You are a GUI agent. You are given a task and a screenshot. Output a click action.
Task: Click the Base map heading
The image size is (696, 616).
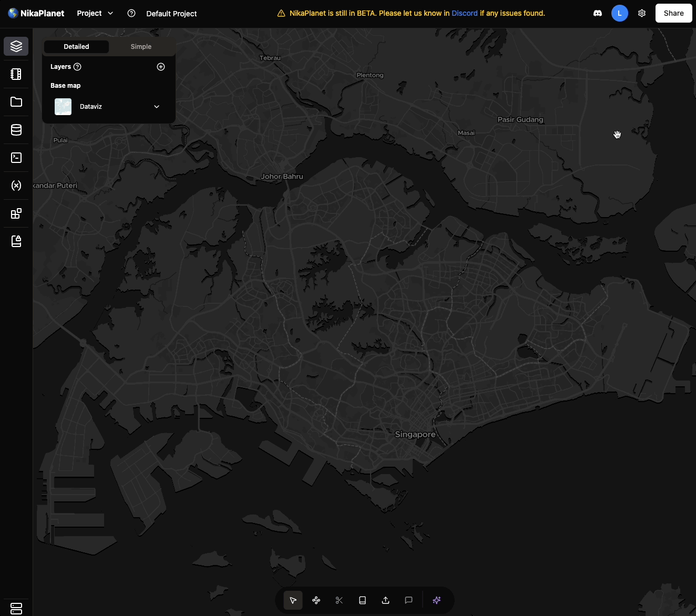[x=66, y=86]
